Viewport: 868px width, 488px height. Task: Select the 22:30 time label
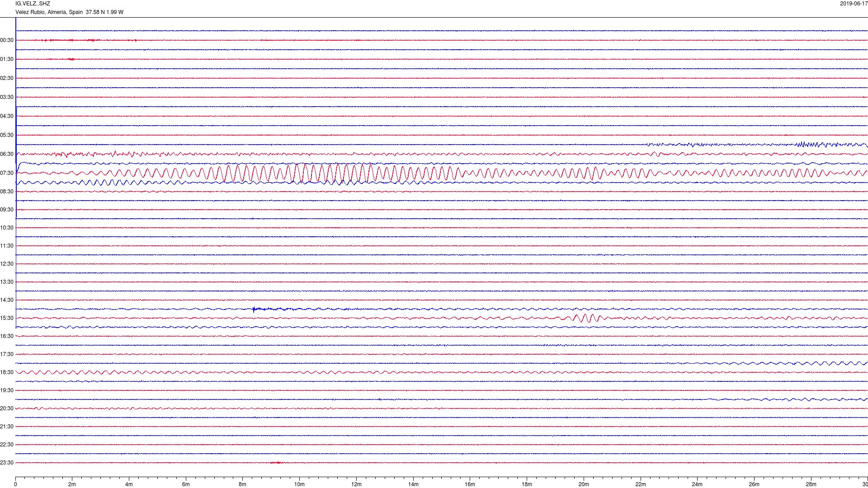(x=7, y=445)
